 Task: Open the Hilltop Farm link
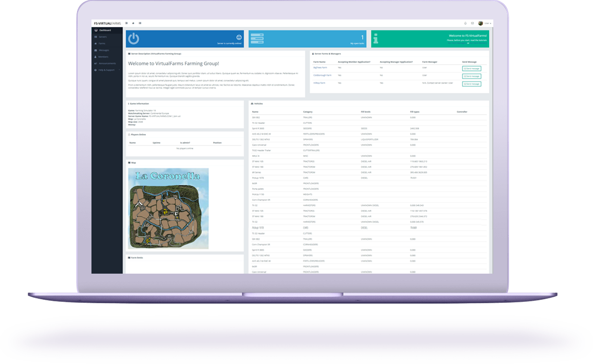319,83
